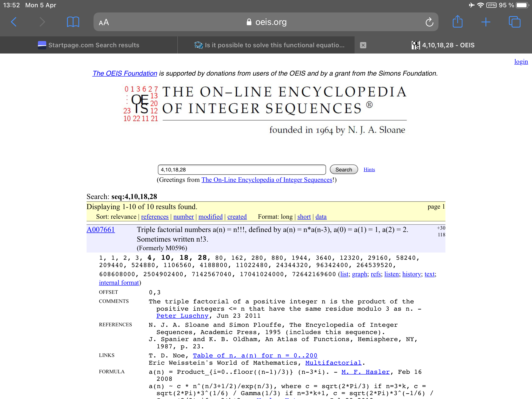
Task: Open On-Line Encyclopedia of Integer Sequences link
Action: (x=267, y=180)
